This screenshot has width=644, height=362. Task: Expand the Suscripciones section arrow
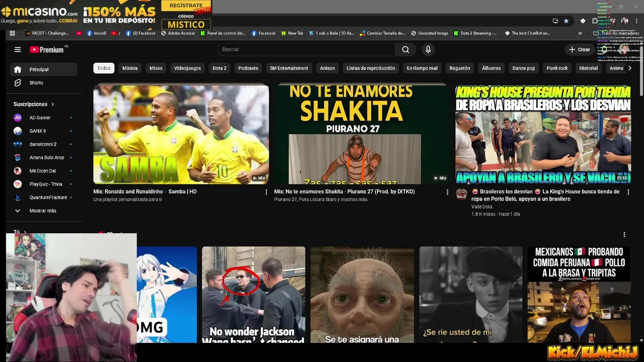pos(52,104)
